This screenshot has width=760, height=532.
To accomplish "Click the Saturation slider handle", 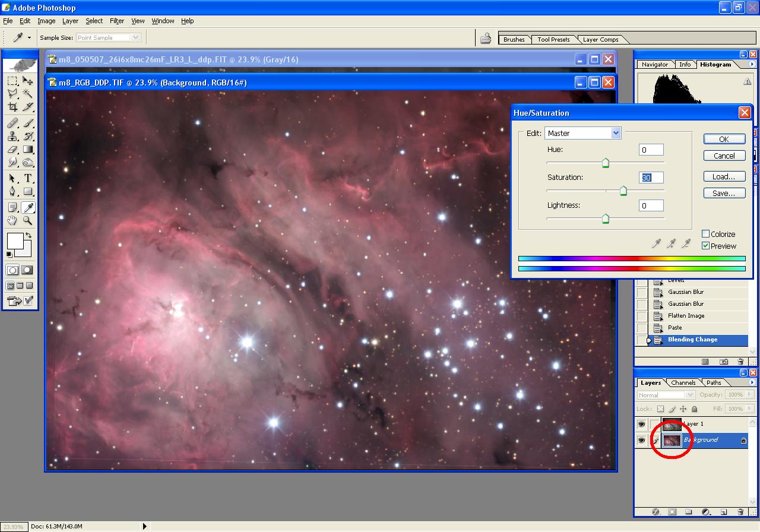I will (x=623, y=191).
